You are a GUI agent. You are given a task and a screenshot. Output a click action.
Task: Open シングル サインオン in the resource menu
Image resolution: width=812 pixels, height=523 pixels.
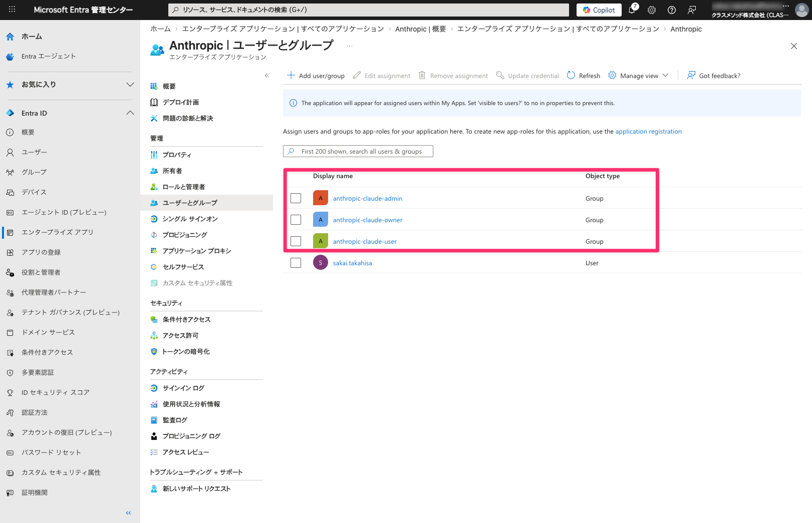coord(190,219)
